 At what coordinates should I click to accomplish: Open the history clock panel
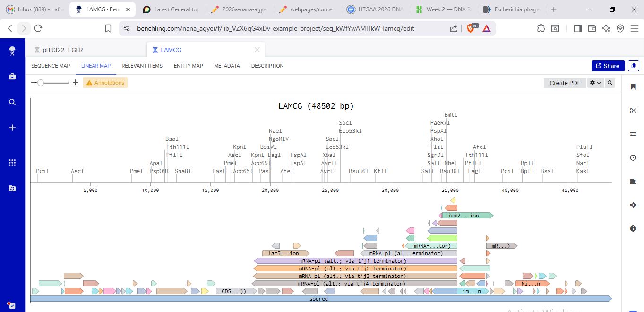(x=633, y=157)
